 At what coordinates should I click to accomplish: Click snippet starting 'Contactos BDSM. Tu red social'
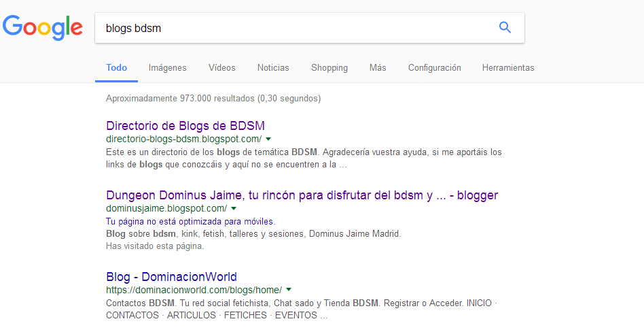(302, 310)
